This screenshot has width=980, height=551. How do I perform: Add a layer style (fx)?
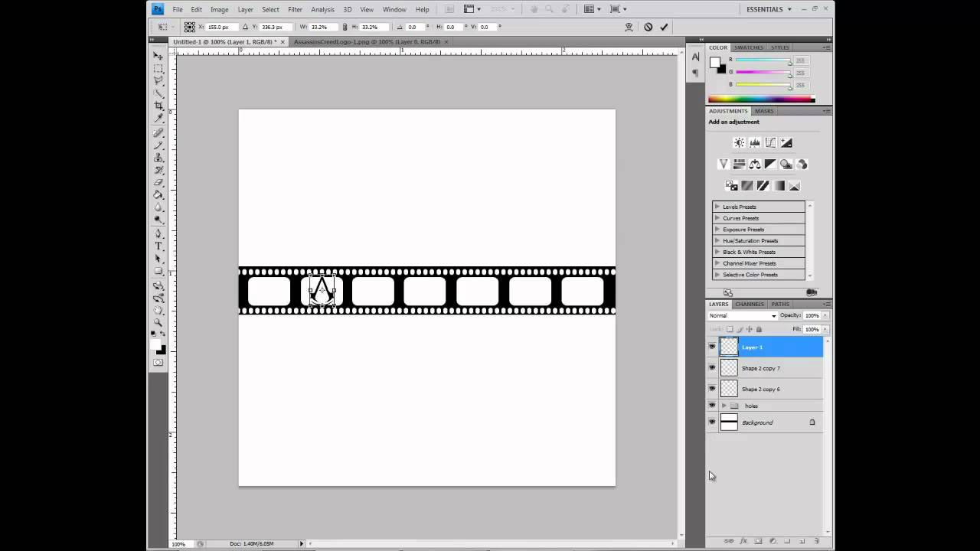point(743,541)
